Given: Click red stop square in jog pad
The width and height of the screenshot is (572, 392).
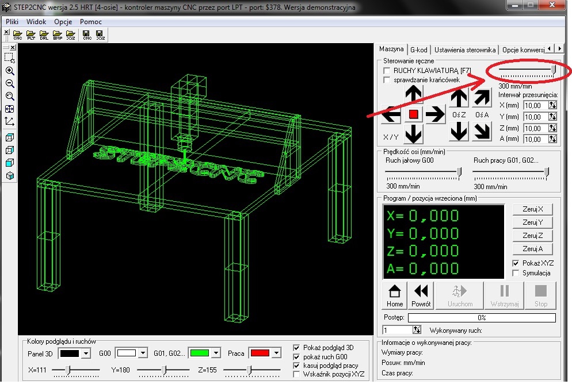Looking at the screenshot, I should pyautogui.click(x=413, y=114).
